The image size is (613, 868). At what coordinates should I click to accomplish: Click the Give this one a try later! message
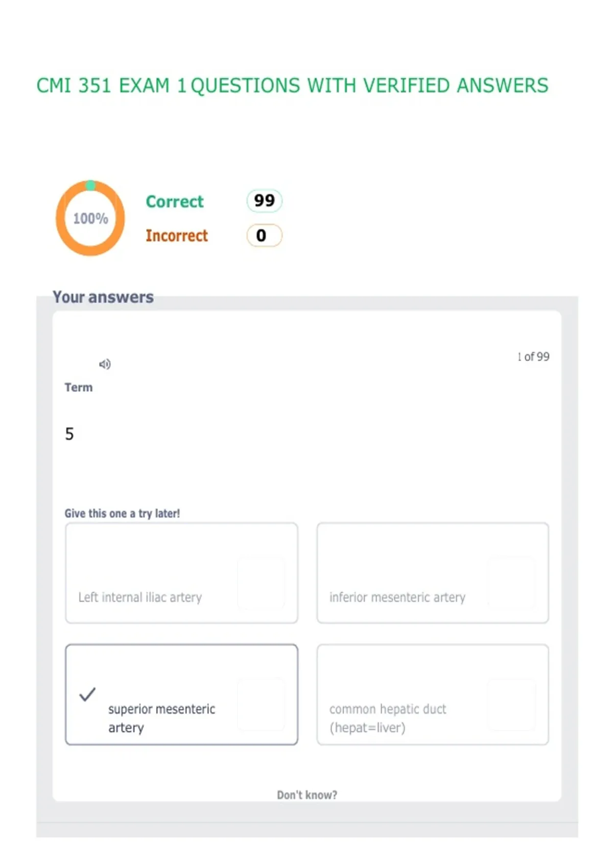(x=122, y=514)
